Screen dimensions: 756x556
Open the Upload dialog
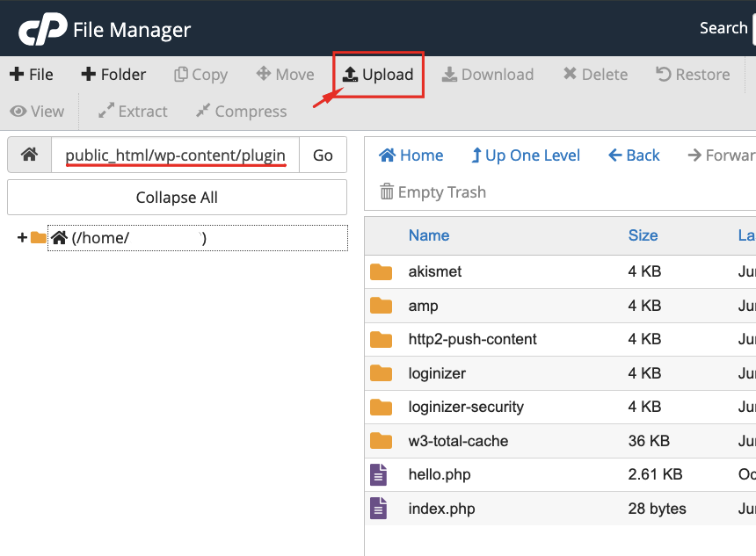[378, 74]
